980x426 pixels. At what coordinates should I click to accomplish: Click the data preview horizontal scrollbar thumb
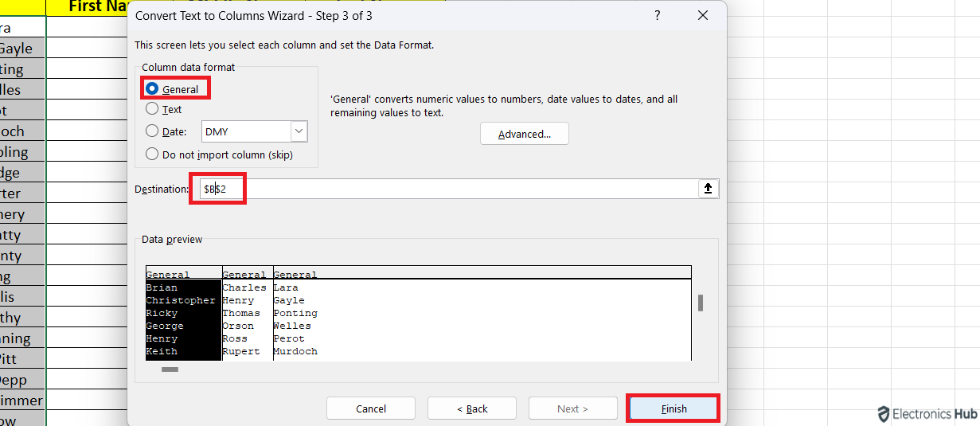click(170, 369)
